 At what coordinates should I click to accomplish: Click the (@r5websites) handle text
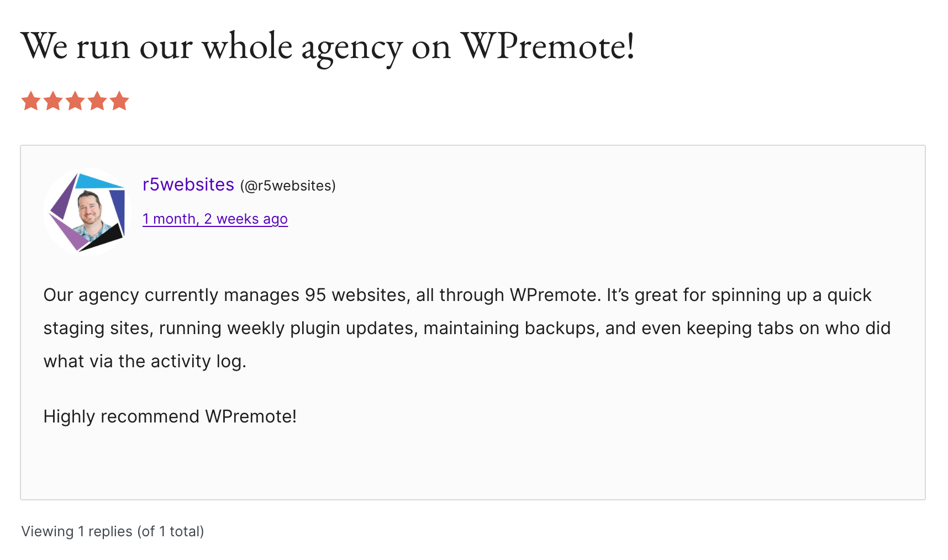coord(288,186)
